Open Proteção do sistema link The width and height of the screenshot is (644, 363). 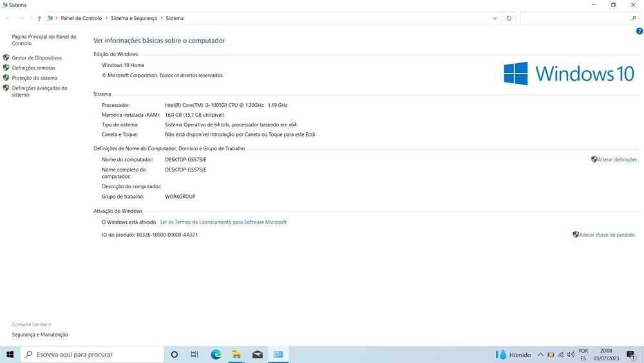click(35, 78)
